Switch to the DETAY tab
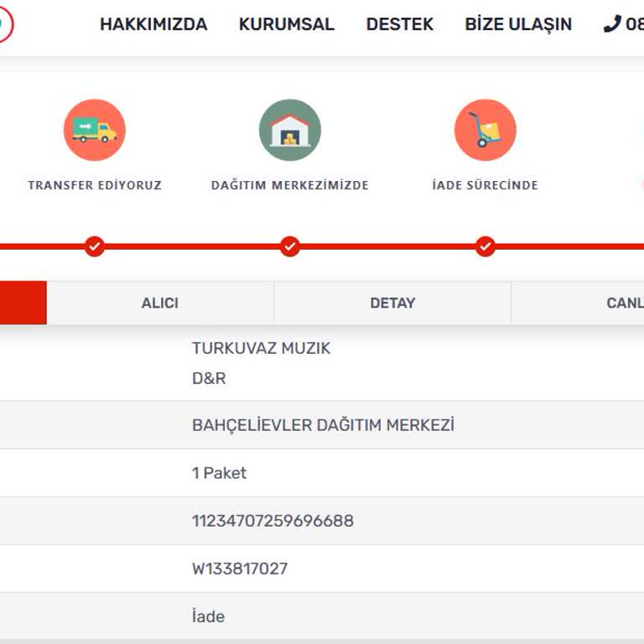This screenshot has width=644, height=644. coord(392,303)
